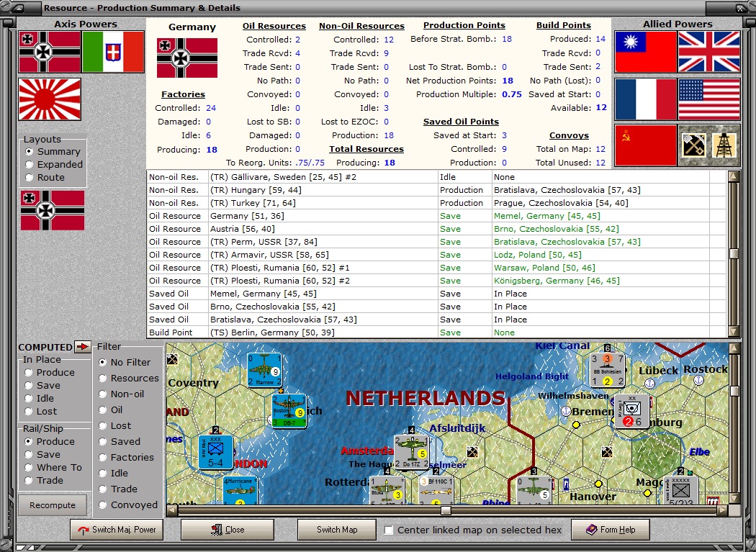Select the Japan rising sun flag

[50, 99]
